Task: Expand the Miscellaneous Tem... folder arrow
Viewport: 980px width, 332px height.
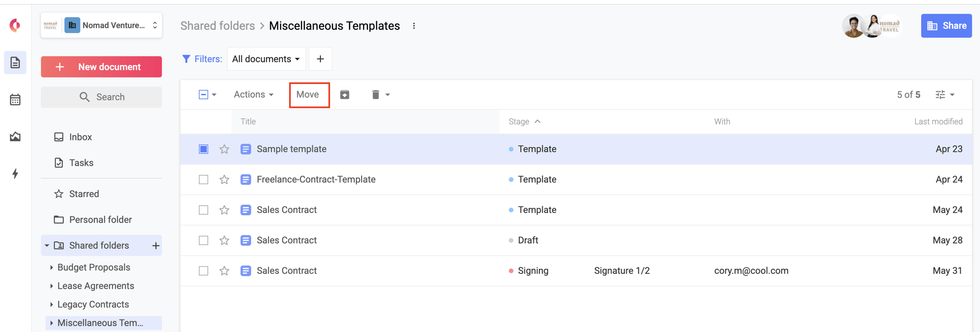Action: pyautogui.click(x=51, y=323)
